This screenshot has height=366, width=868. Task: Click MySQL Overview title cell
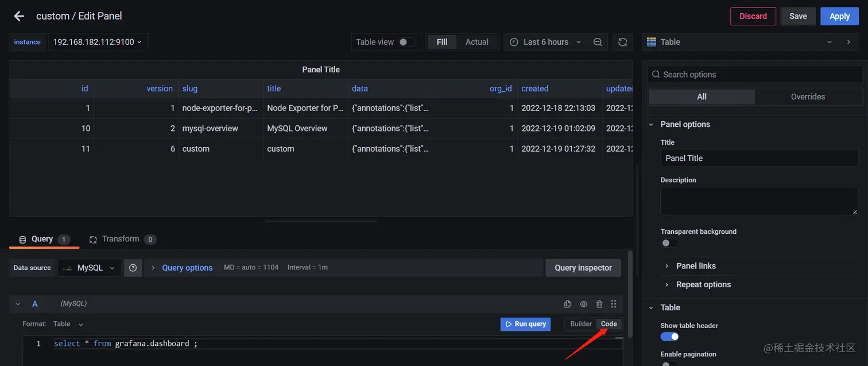(x=305, y=128)
